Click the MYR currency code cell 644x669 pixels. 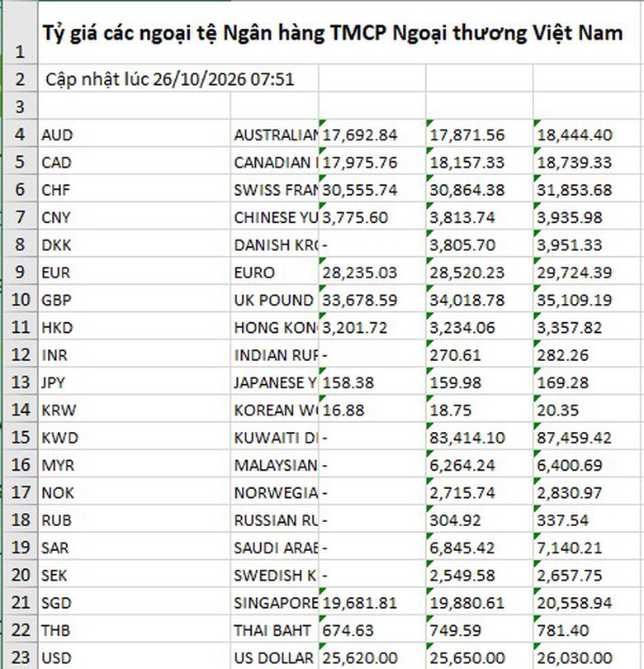tap(134, 464)
